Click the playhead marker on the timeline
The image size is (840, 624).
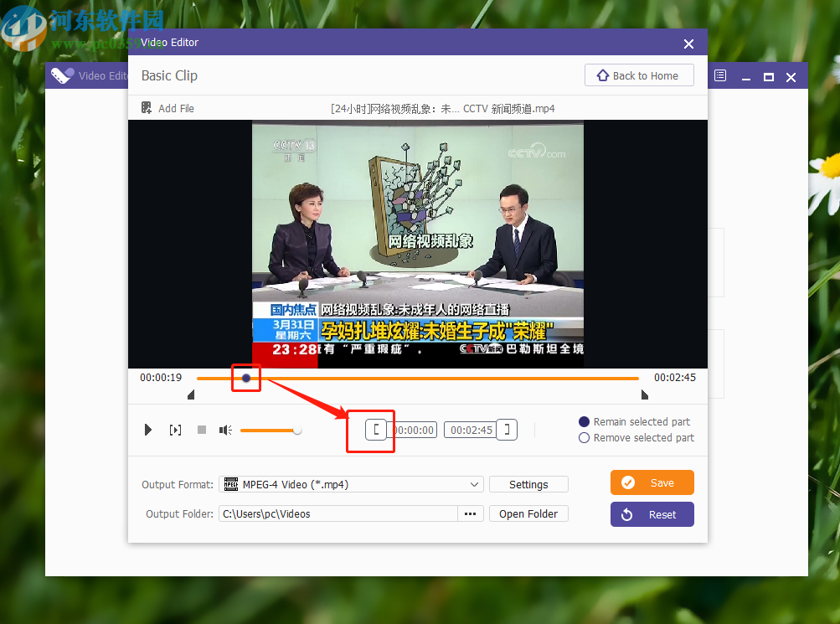tap(245, 378)
